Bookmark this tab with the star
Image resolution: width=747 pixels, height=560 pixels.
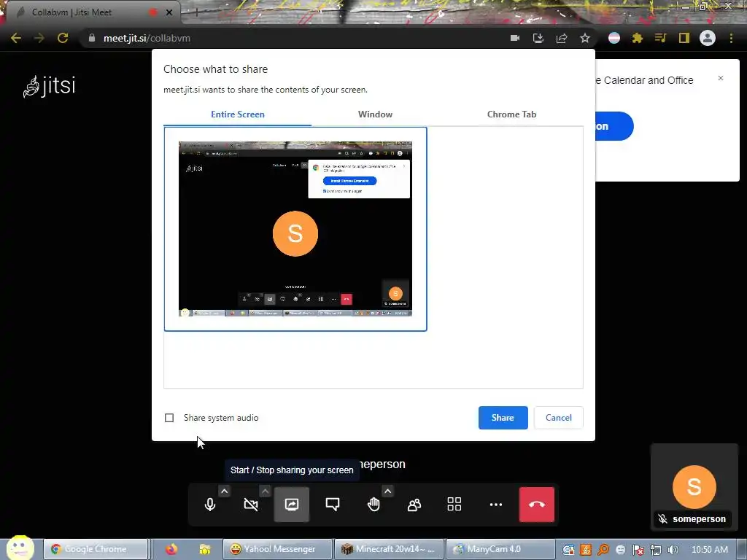(x=585, y=38)
